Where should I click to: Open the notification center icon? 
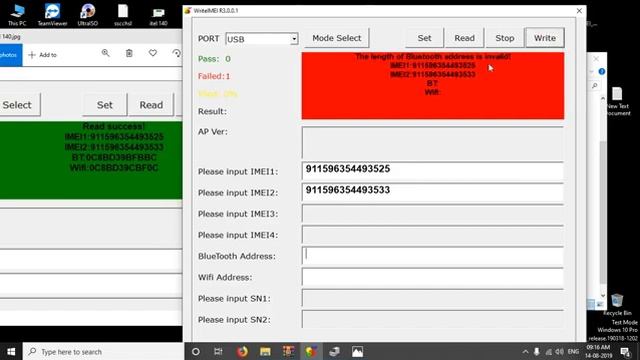pyautogui.click(x=625, y=351)
